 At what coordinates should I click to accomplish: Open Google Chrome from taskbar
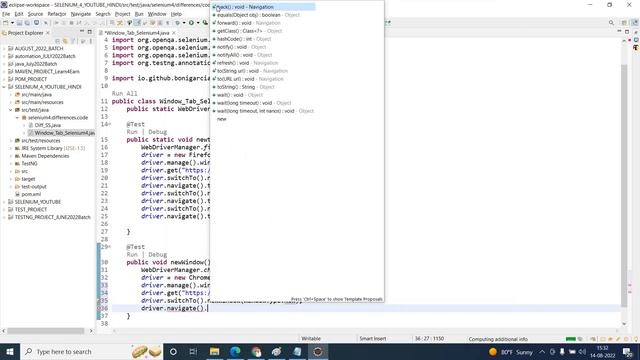point(256,351)
